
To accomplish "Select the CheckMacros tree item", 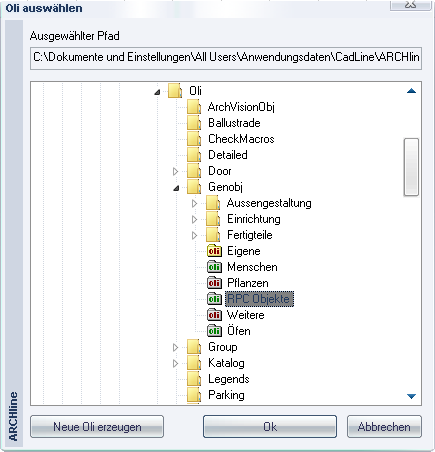I will click(x=241, y=139).
